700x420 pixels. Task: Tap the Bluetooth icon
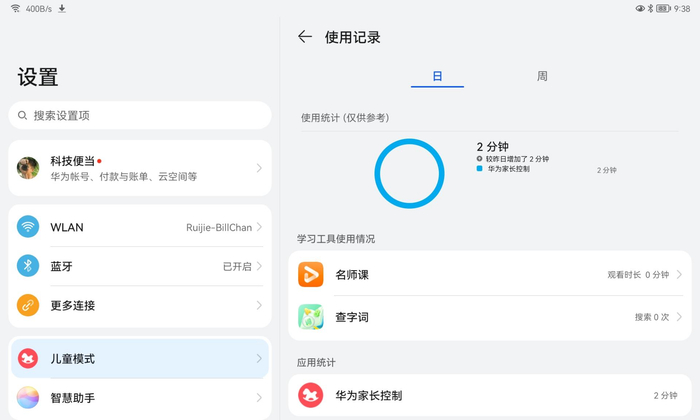pos(28,266)
